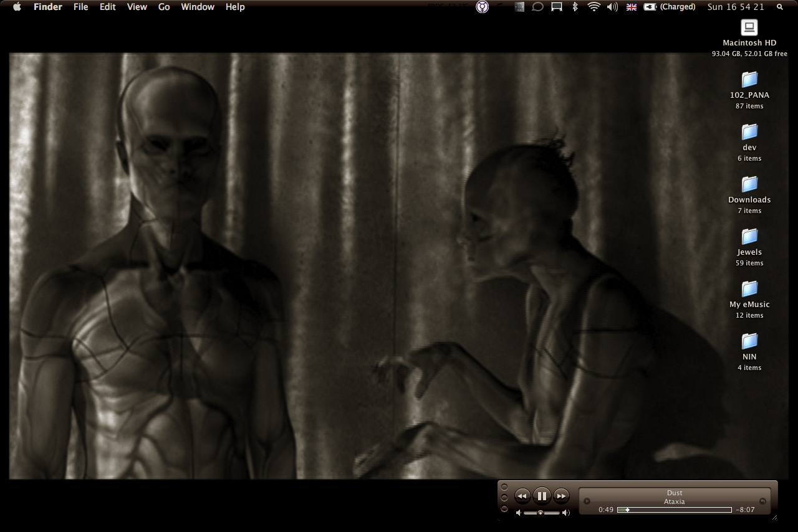
Task: Select the NIN folder icon
Action: [x=749, y=341]
